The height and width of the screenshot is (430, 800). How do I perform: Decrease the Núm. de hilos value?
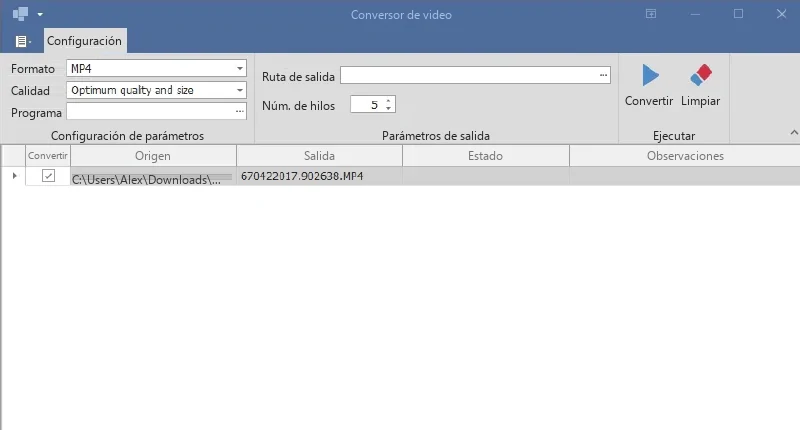click(388, 108)
